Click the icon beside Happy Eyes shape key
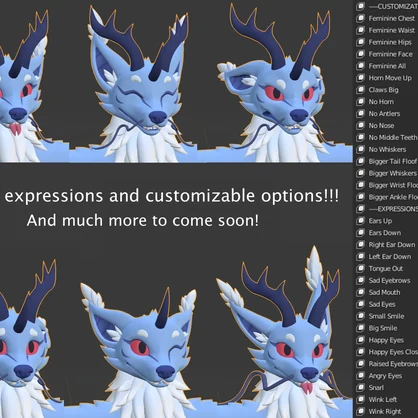Viewport: 418px width, 418px height. tap(360, 340)
